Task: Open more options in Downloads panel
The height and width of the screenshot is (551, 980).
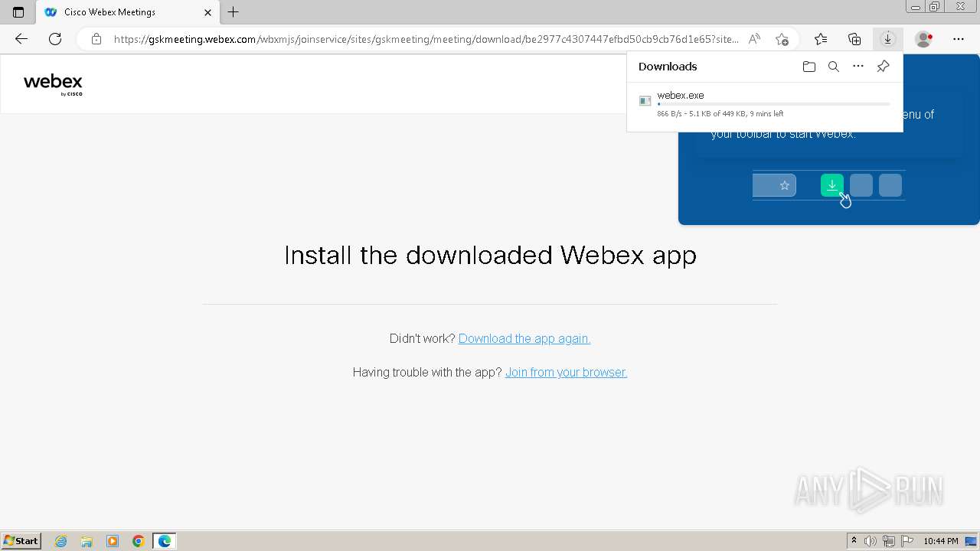Action: coord(858,67)
